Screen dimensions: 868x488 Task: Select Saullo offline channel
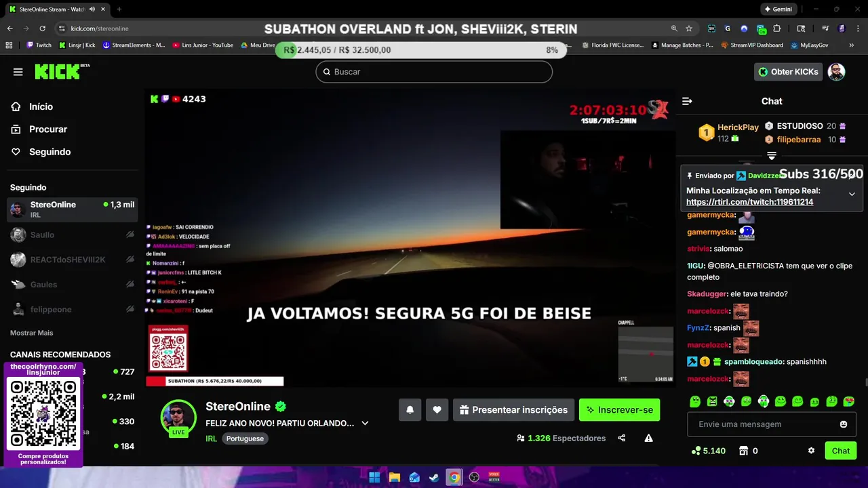click(72, 235)
